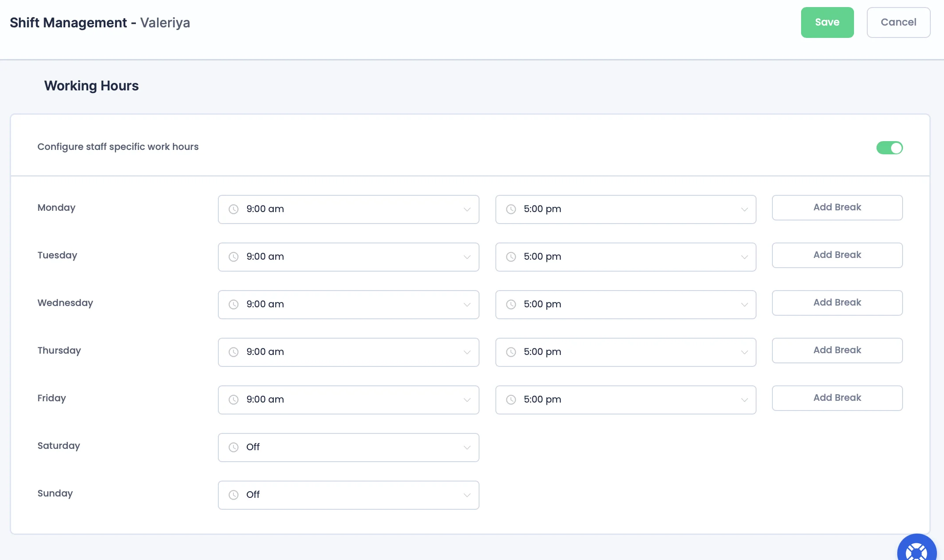Click the clock icon in Saturday field
Image resolution: width=944 pixels, height=560 pixels.
tap(233, 447)
